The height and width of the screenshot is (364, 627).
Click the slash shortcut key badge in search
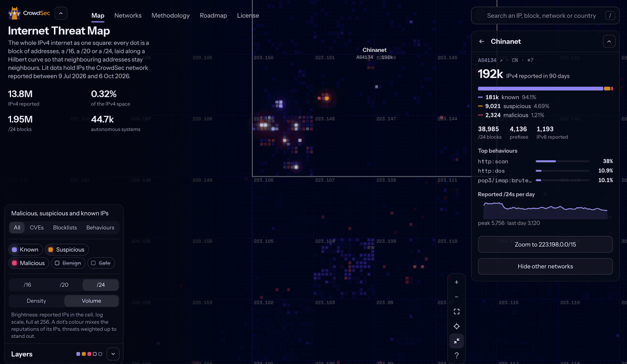tap(610, 16)
